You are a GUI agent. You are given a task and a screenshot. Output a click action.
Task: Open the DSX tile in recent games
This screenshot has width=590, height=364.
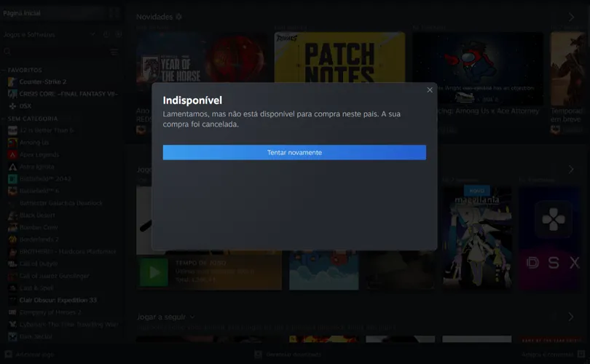tap(551, 237)
